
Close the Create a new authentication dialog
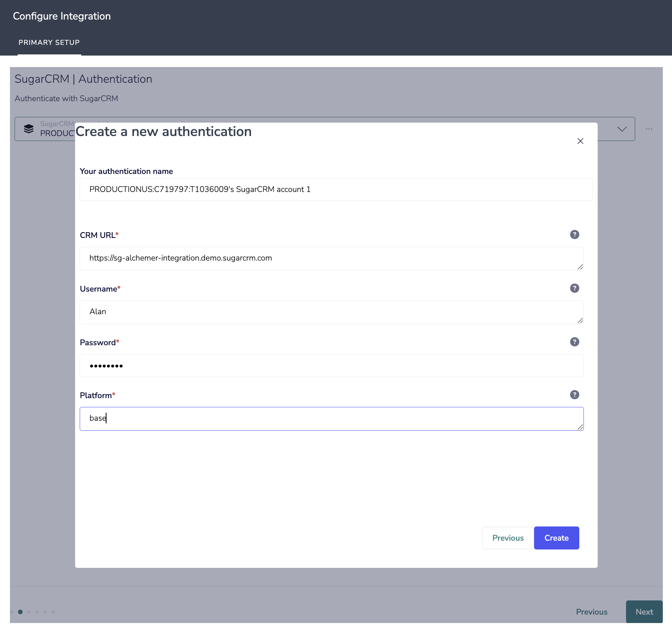[580, 141]
